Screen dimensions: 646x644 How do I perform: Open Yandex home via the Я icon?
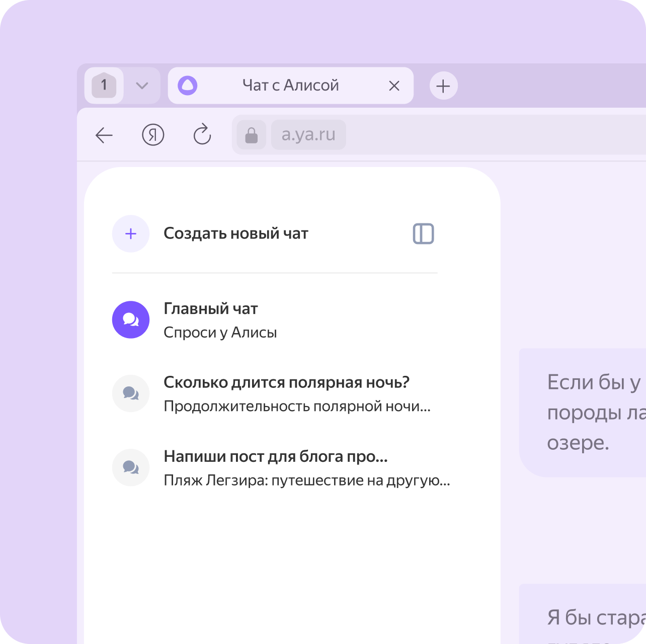click(153, 135)
